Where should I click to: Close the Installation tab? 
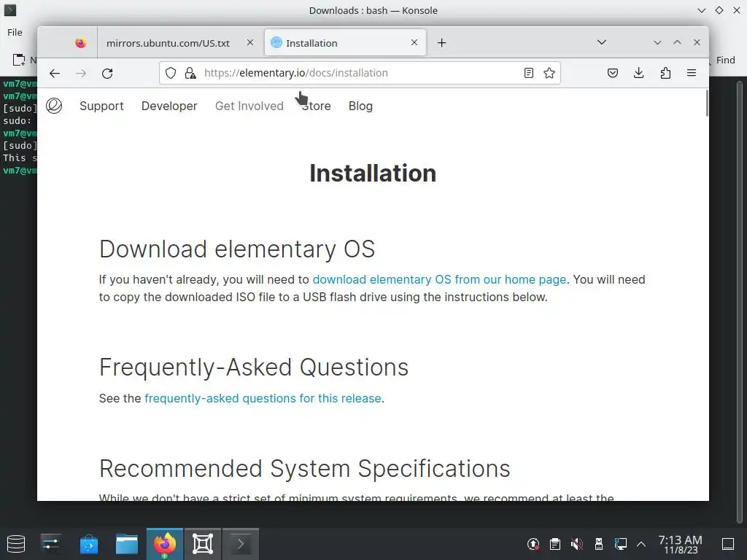point(414,42)
